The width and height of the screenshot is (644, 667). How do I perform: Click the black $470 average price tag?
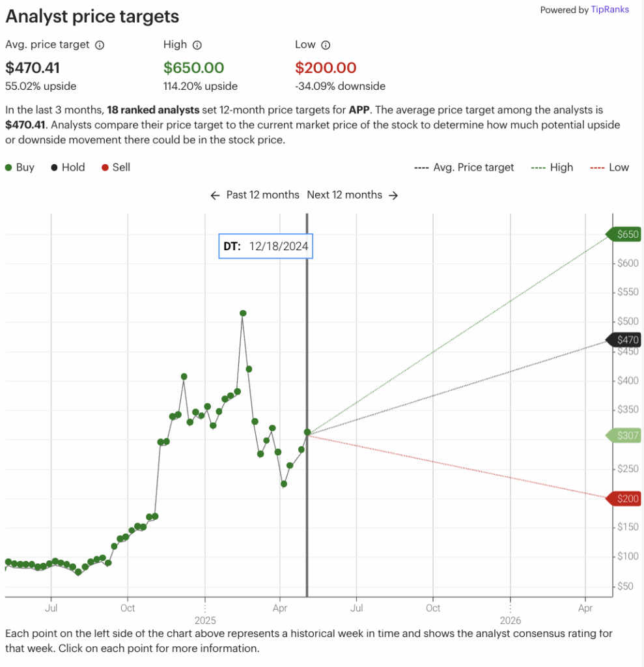624,340
